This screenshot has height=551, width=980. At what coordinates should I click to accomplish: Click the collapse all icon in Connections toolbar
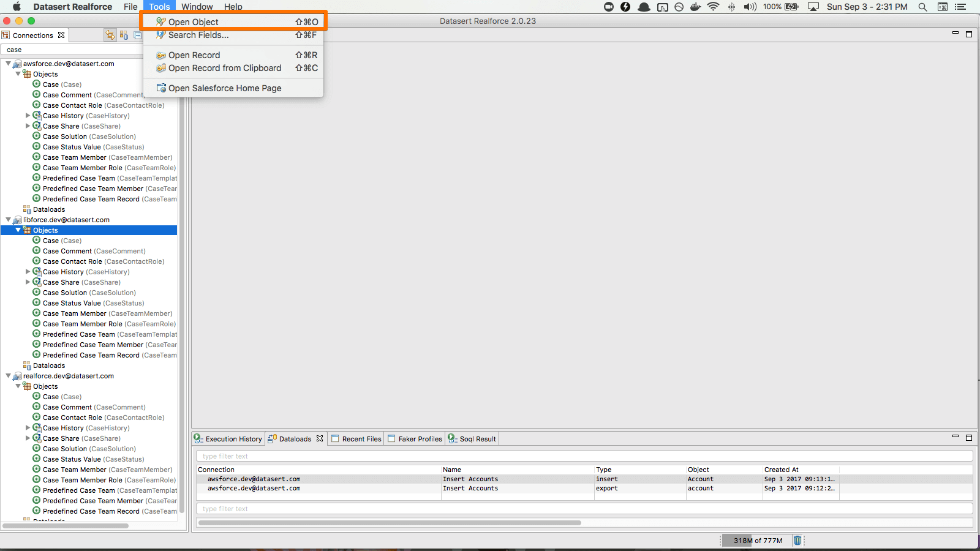point(138,35)
